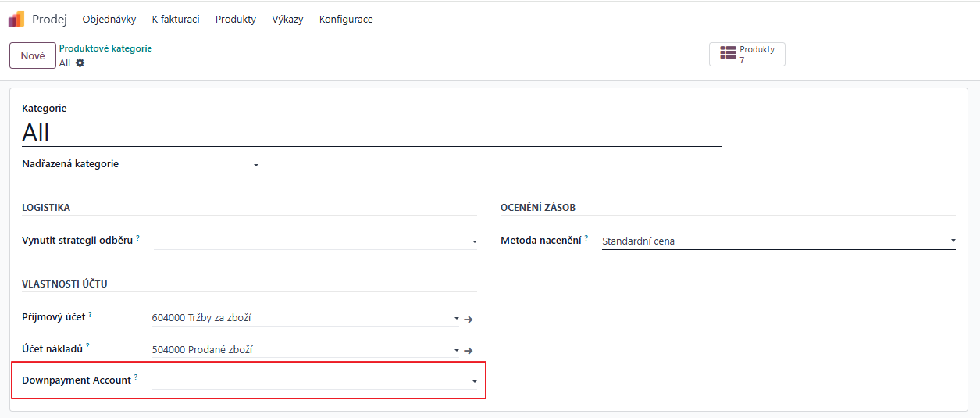The image size is (980, 418).
Task: Expand the Nadřazená kategorie dropdown
Action: pos(255,165)
